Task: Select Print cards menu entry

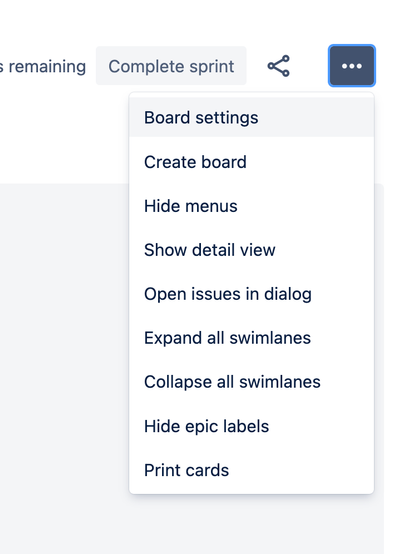Action: point(252,470)
